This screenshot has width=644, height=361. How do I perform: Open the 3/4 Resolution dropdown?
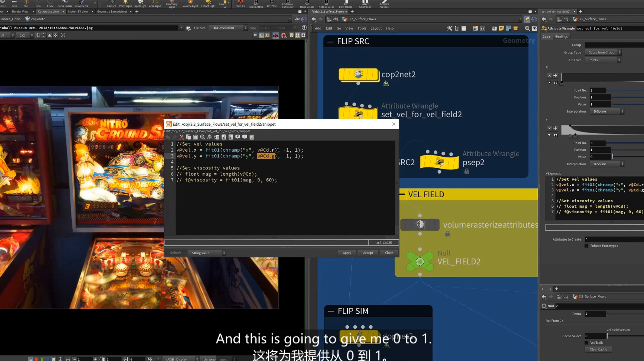coord(228,28)
